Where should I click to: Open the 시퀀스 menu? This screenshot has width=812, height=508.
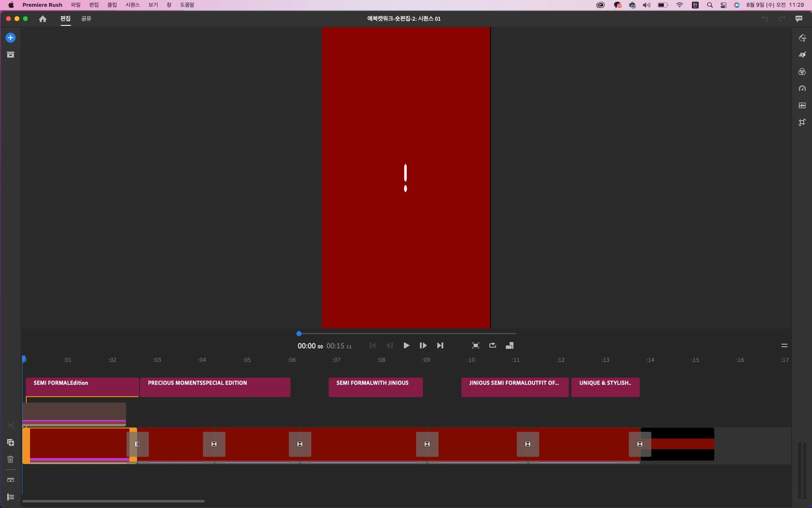132,5
